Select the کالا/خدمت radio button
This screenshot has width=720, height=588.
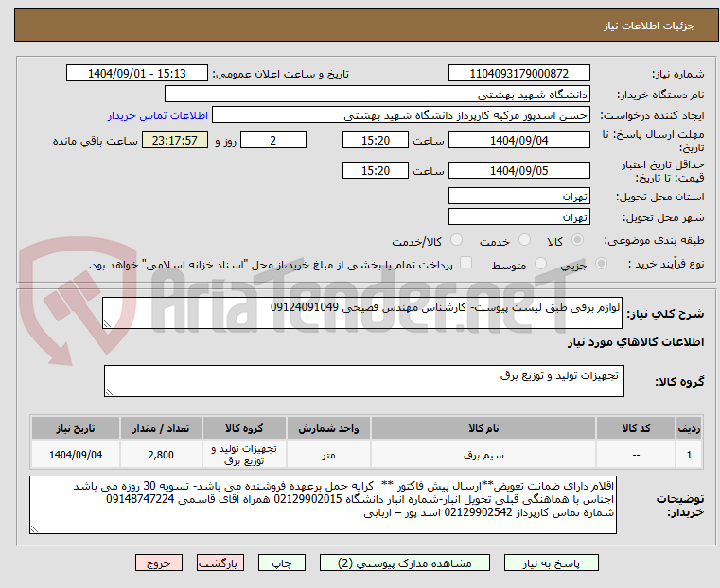[x=456, y=240]
